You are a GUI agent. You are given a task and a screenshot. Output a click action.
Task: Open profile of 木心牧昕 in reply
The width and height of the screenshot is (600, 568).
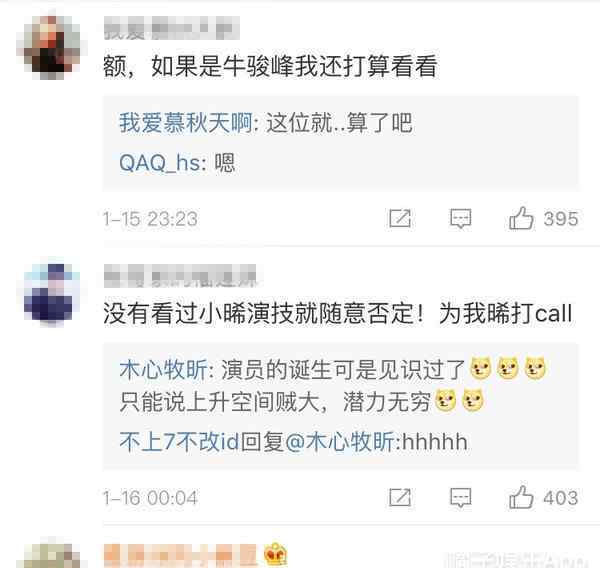tap(163, 370)
